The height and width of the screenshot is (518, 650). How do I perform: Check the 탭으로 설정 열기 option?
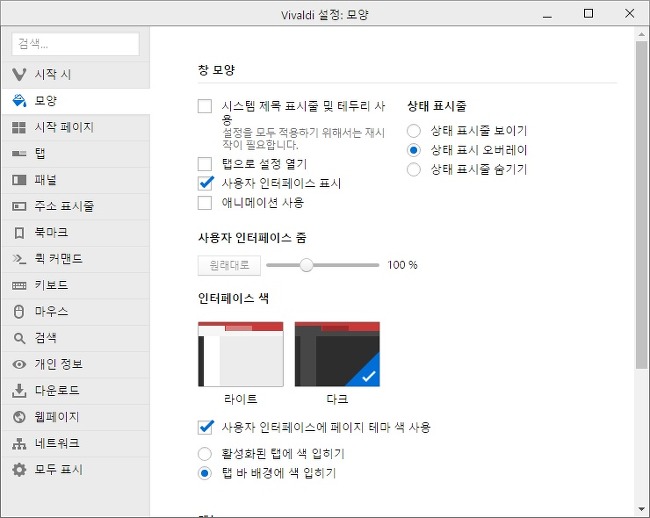pyautogui.click(x=205, y=164)
